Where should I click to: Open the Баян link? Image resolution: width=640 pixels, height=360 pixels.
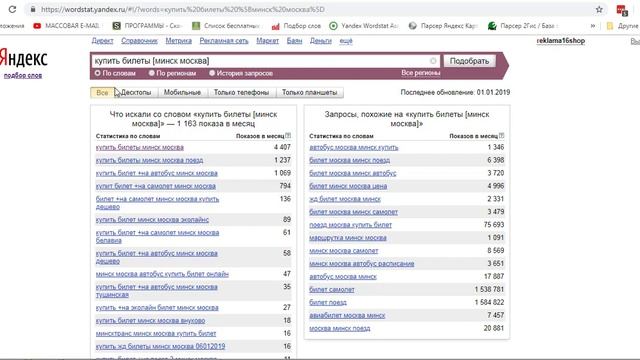(294, 41)
